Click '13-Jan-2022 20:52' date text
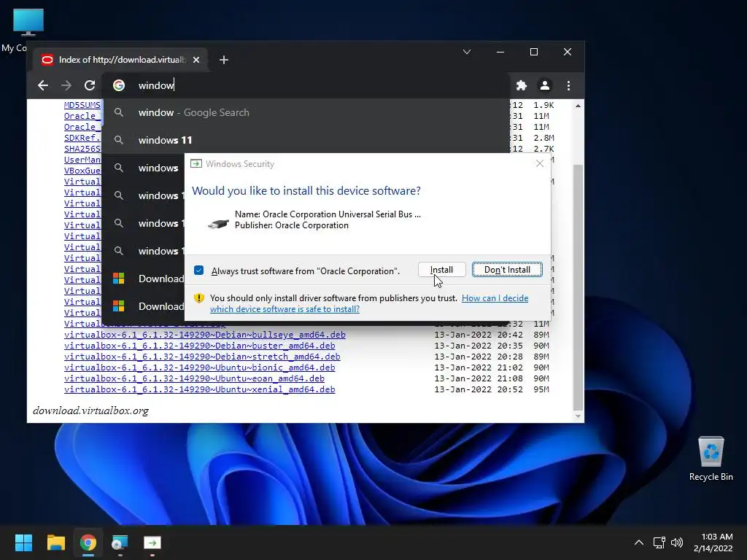747x560 pixels. point(479,389)
